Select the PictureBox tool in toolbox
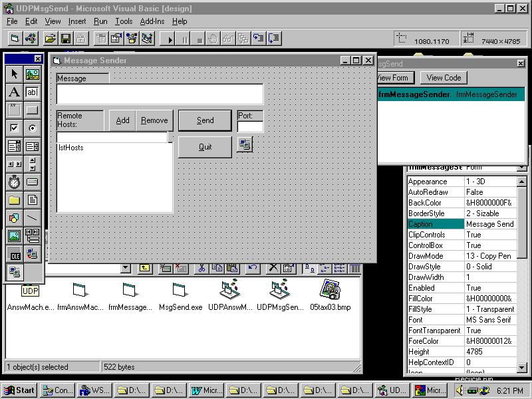Viewport: 532px width, 399px height. point(32,74)
